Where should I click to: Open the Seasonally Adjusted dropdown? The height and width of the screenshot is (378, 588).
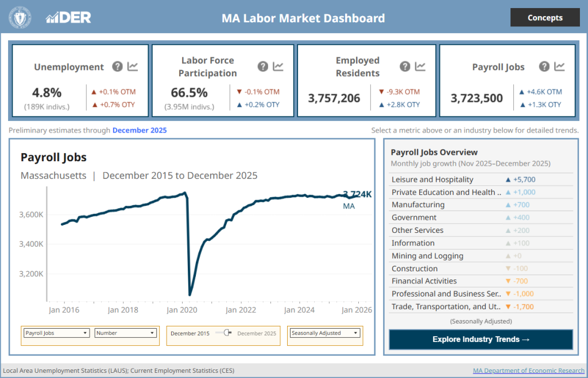[325, 333]
